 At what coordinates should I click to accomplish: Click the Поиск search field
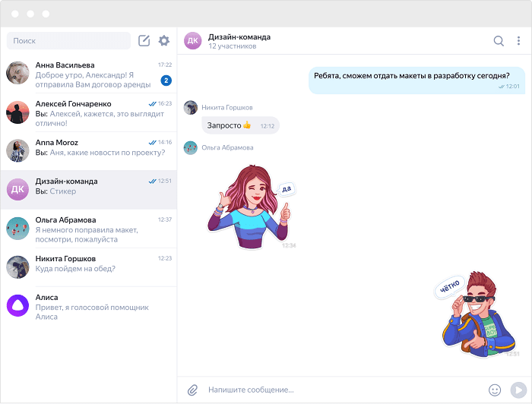pyautogui.click(x=69, y=41)
